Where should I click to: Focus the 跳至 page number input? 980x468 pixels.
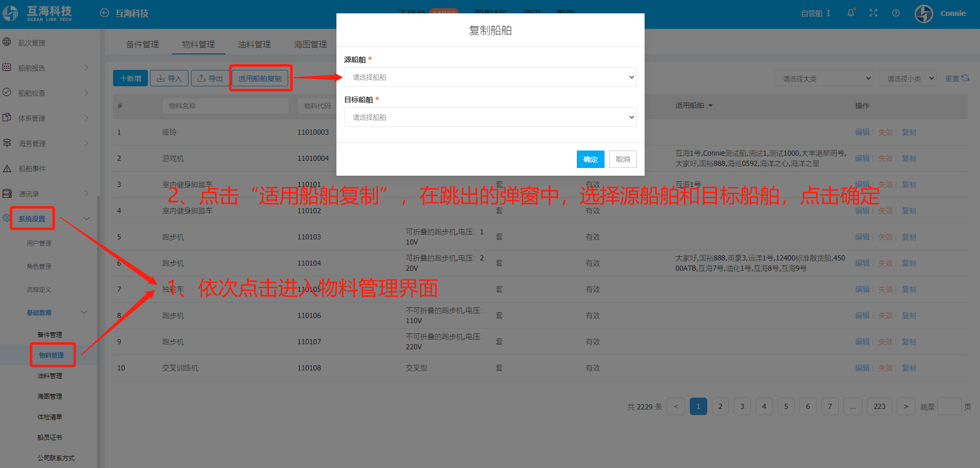pos(949,406)
